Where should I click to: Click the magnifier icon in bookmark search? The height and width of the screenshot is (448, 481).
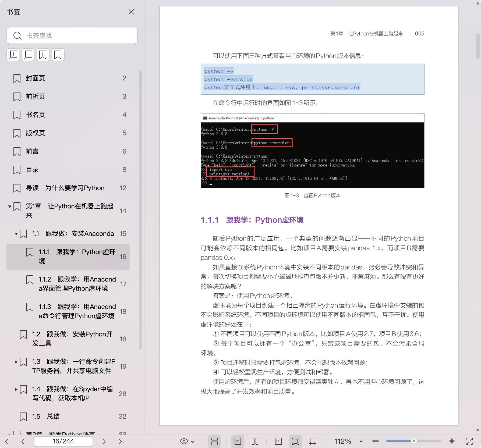click(x=17, y=35)
